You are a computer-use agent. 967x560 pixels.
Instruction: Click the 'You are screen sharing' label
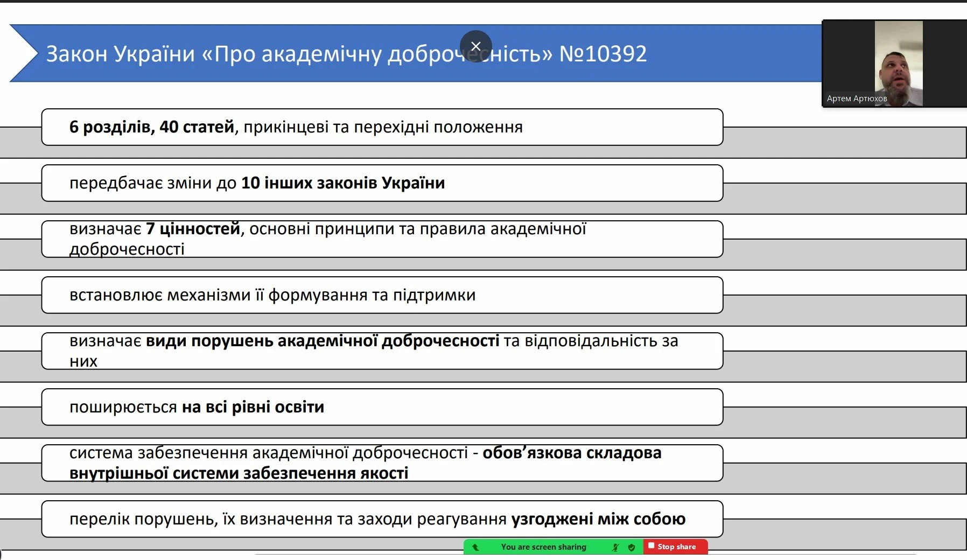click(543, 547)
